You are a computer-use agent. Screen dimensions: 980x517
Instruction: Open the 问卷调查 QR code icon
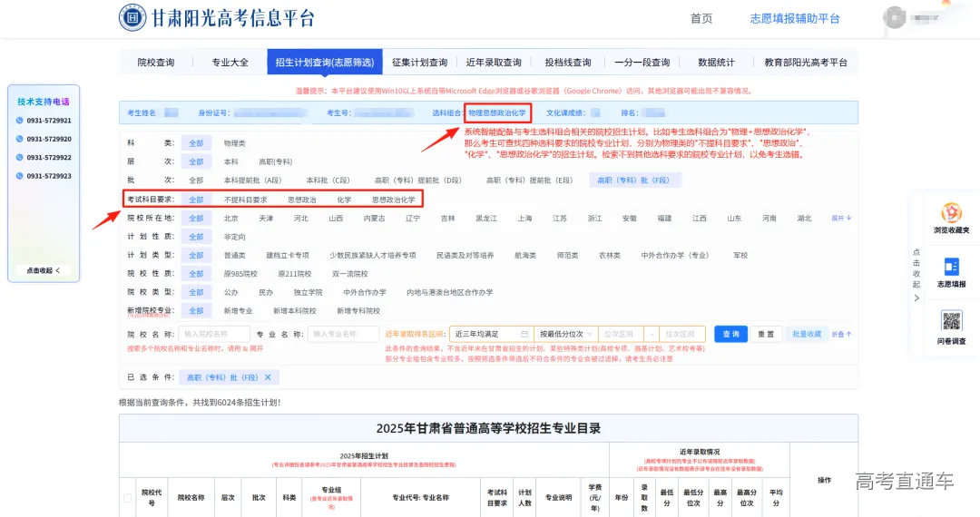pyautogui.click(x=951, y=321)
